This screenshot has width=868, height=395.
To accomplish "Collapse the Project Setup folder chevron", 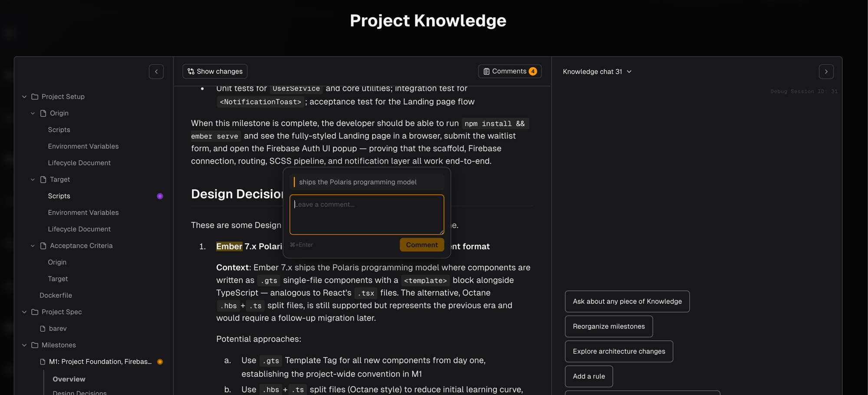I will (x=24, y=97).
